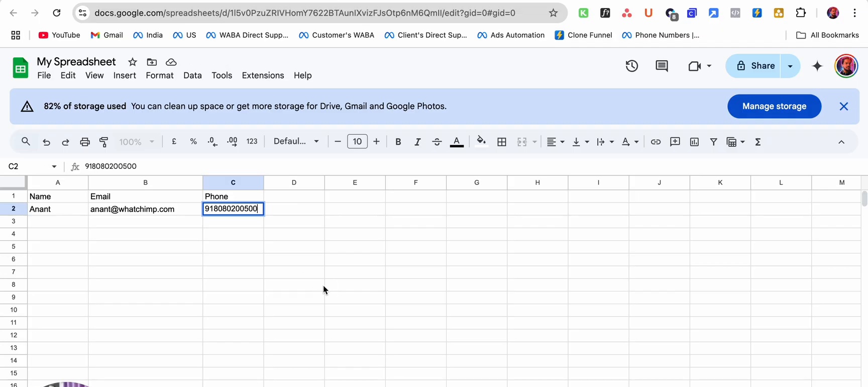Open the Data menu

(192, 75)
